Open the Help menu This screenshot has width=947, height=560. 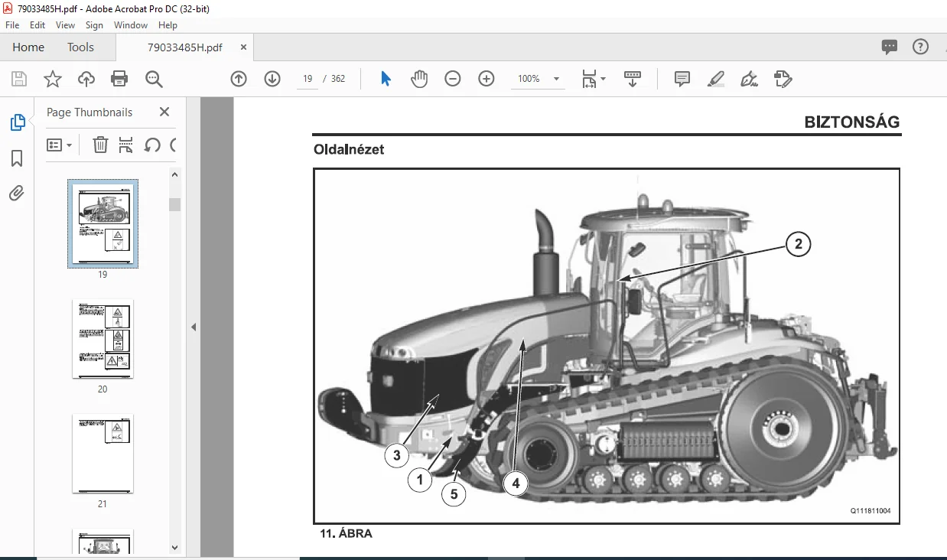pyautogui.click(x=168, y=25)
